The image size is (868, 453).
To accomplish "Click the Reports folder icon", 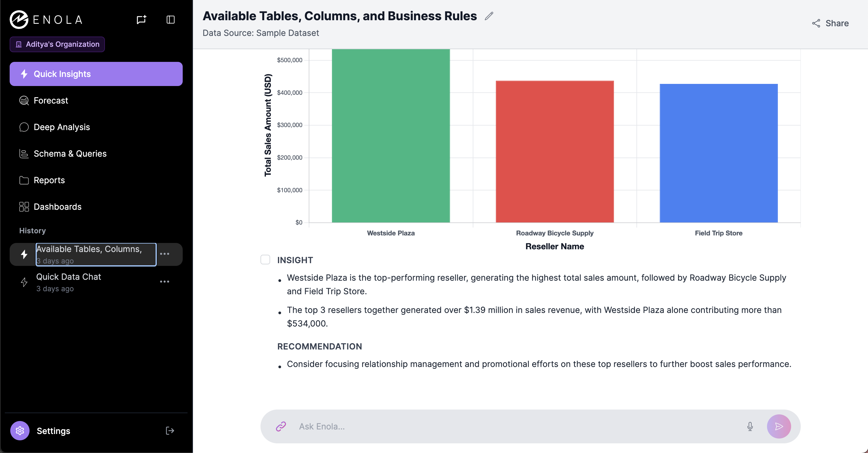I will click(x=24, y=180).
